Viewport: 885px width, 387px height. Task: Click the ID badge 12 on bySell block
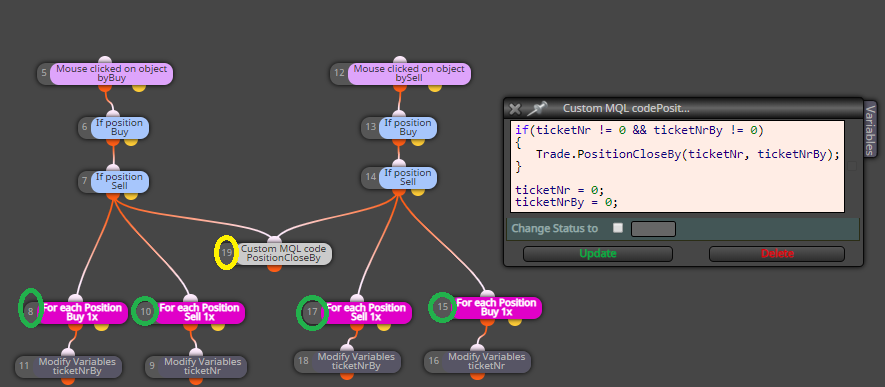339,74
